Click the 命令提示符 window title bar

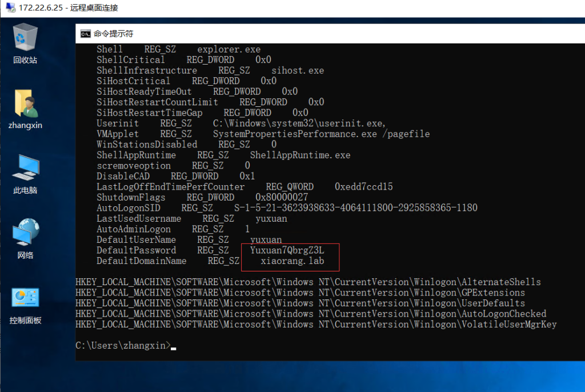pyautogui.click(x=286, y=34)
